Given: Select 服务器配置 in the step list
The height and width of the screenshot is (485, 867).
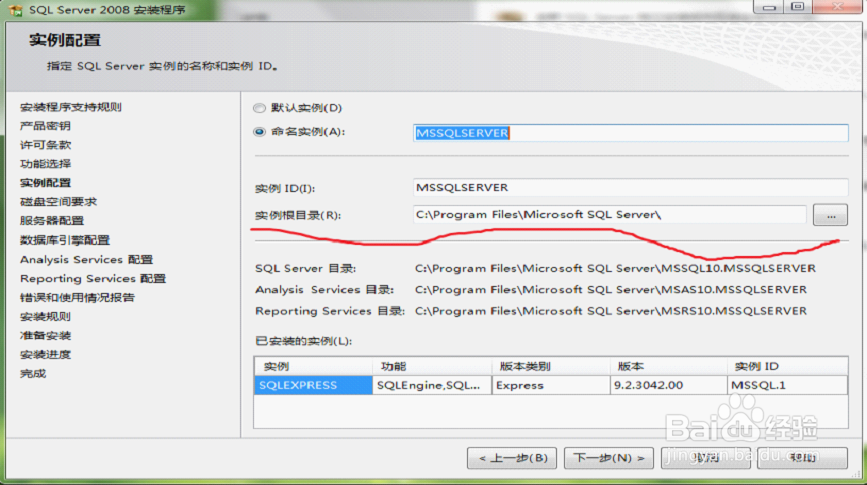Looking at the screenshot, I should pyautogui.click(x=52, y=221).
